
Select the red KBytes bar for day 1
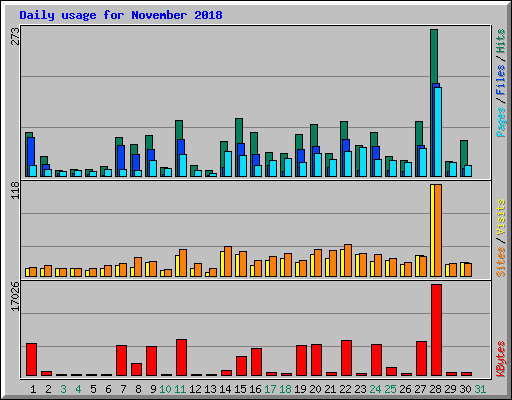pyautogui.click(x=31, y=359)
